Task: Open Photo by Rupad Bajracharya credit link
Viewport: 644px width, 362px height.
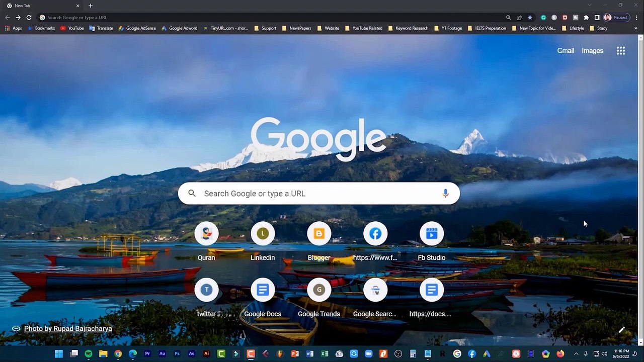Action: click(x=68, y=329)
